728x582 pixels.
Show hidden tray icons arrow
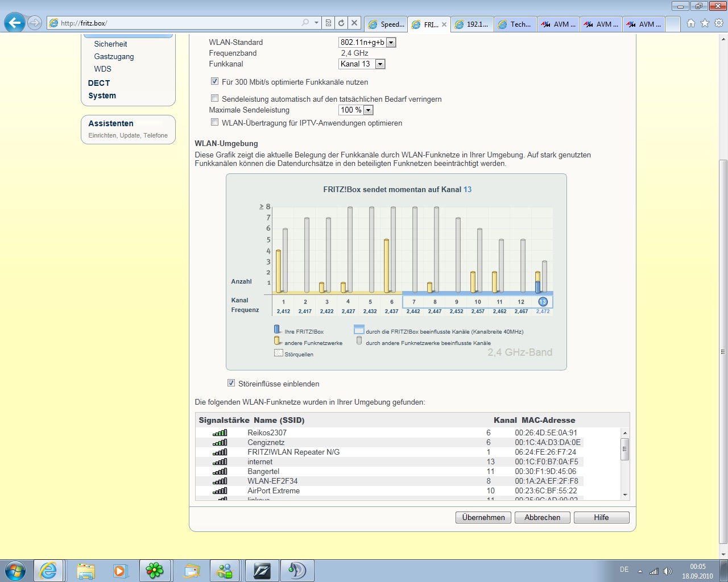click(640, 571)
